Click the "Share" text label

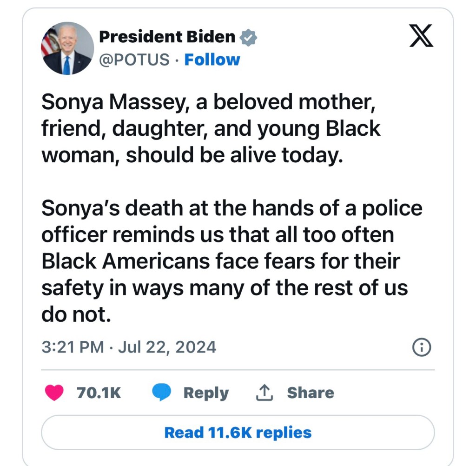(x=310, y=393)
